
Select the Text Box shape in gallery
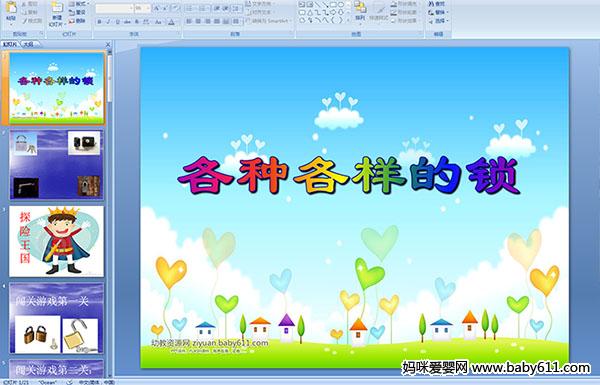click(x=302, y=5)
